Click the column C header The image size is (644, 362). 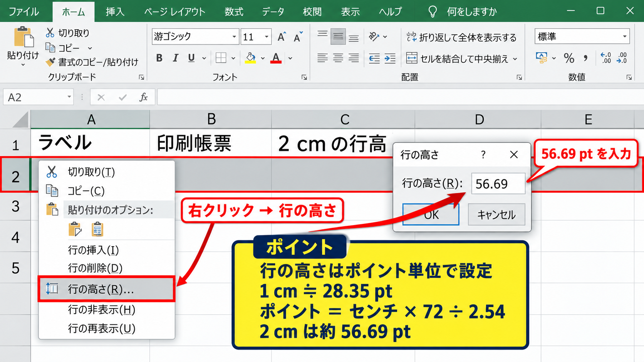[343, 119]
